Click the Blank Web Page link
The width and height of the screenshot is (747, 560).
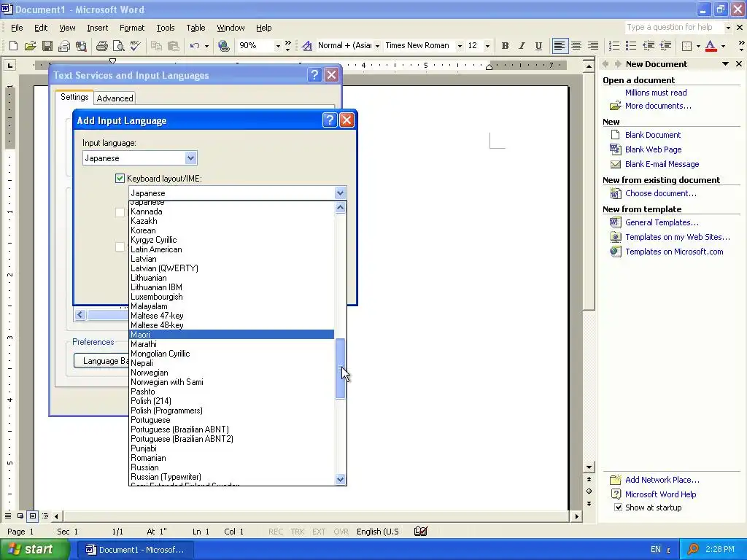point(653,149)
